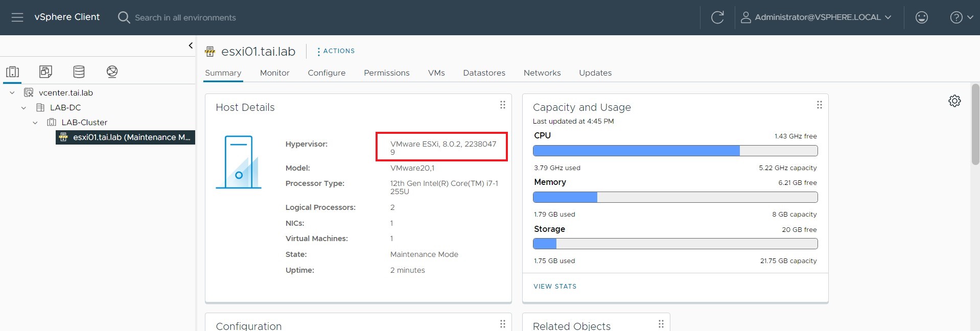Image resolution: width=980 pixels, height=331 pixels.
Task: Select LAB-Cluster in the inventory tree
Action: click(84, 123)
